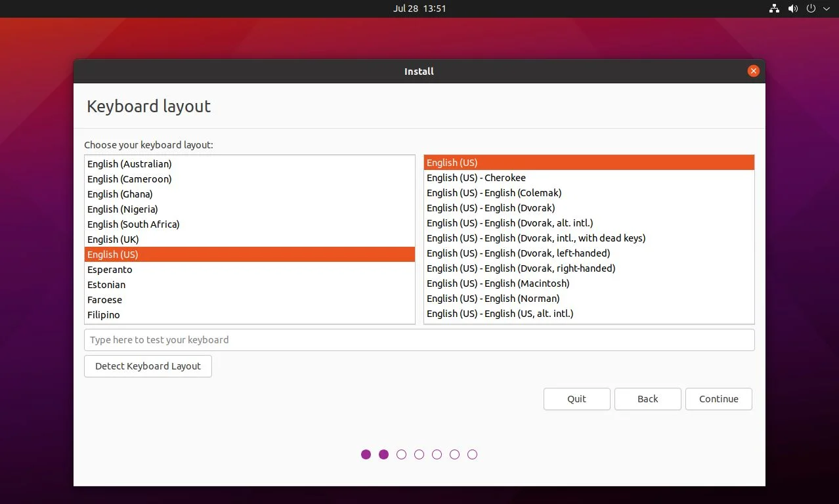Go back to the previous installer step
Screen dimensions: 839x504
click(648, 399)
